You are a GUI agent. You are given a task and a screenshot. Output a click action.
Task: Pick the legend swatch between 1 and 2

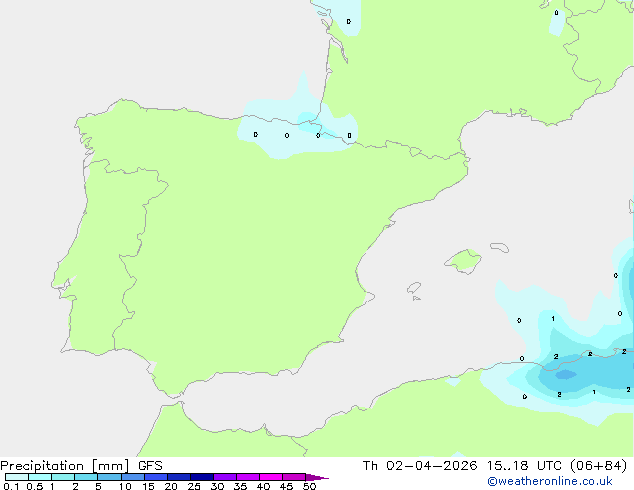[x=63, y=477]
